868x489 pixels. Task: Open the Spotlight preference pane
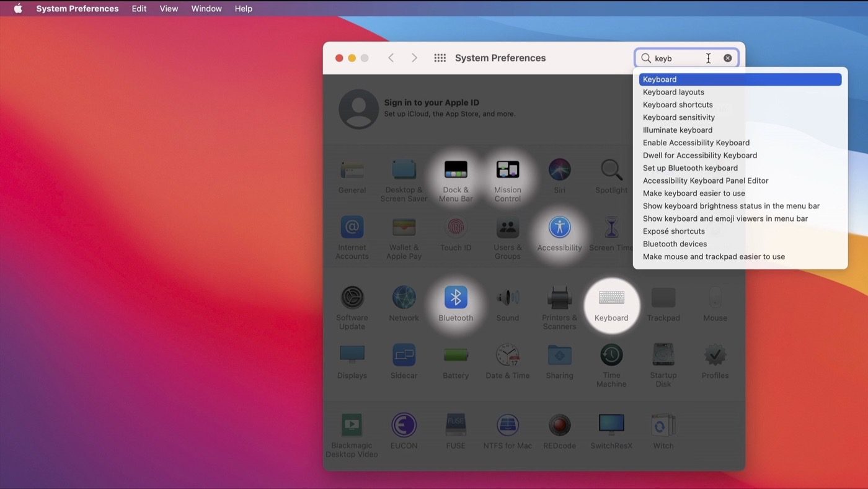pyautogui.click(x=611, y=169)
